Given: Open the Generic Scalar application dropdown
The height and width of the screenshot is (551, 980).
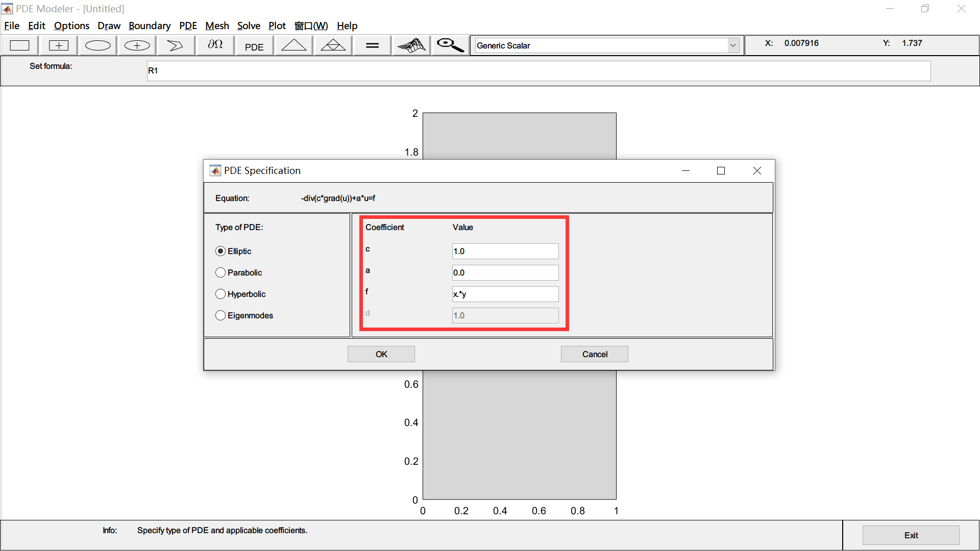Looking at the screenshot, I should (733, 45).
